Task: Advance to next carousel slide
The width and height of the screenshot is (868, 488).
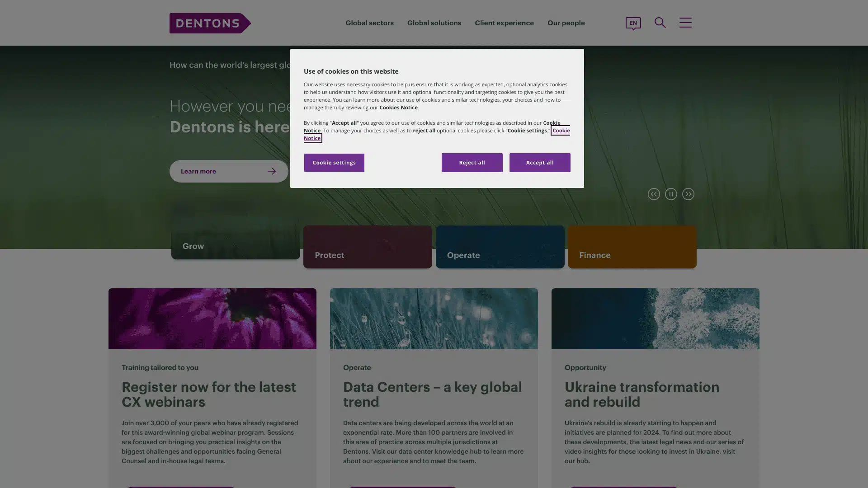Action: 688,194
